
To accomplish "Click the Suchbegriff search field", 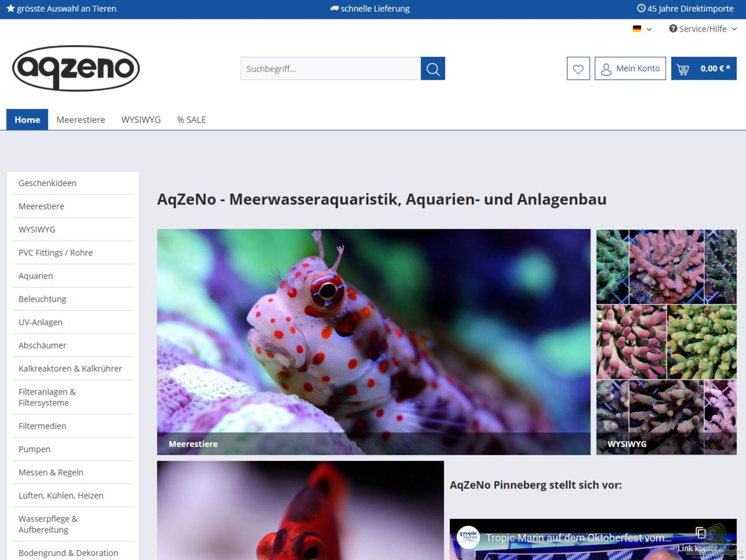I will point(330,69).
